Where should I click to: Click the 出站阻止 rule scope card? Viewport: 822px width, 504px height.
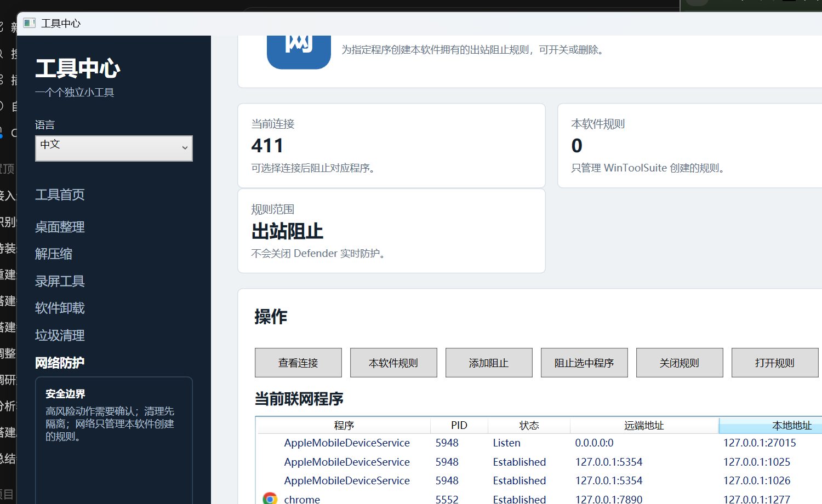391,231
